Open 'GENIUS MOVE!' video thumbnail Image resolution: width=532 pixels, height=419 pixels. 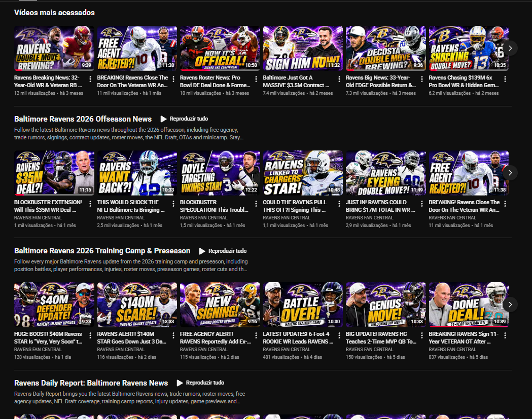tap(386, 305)
